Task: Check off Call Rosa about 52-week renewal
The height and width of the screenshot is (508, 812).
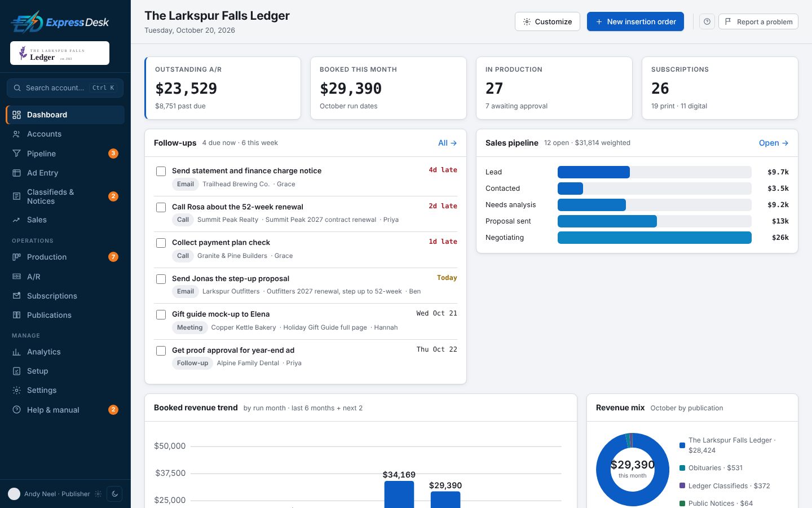Action: 161,207
